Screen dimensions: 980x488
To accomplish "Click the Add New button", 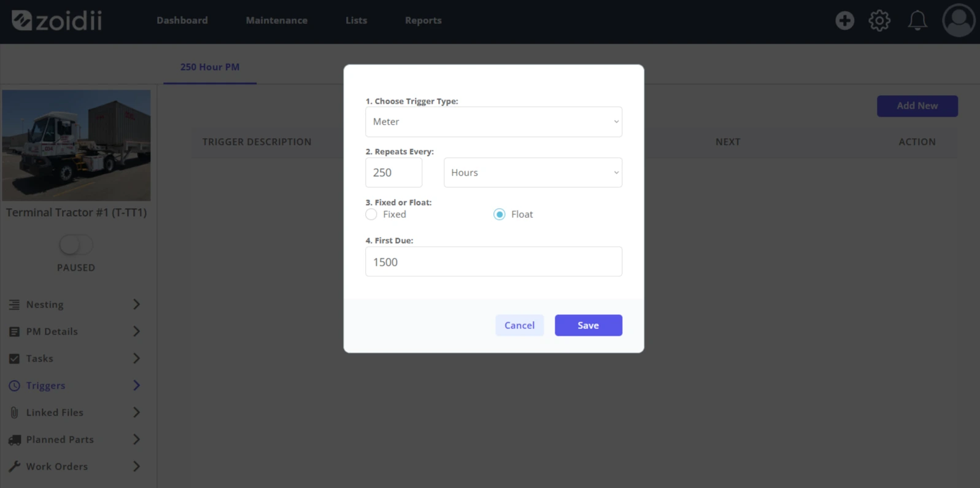I will point(917,106).
